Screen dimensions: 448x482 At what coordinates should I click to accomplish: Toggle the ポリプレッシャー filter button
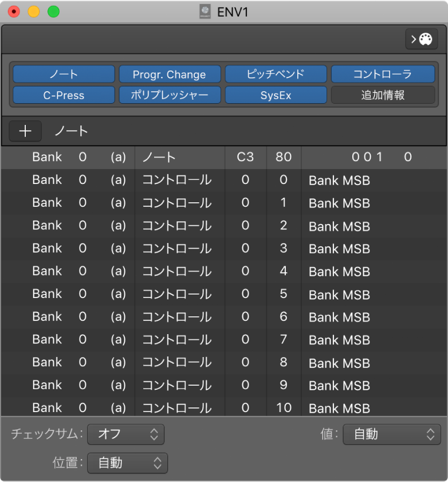[x=170, y=95]
